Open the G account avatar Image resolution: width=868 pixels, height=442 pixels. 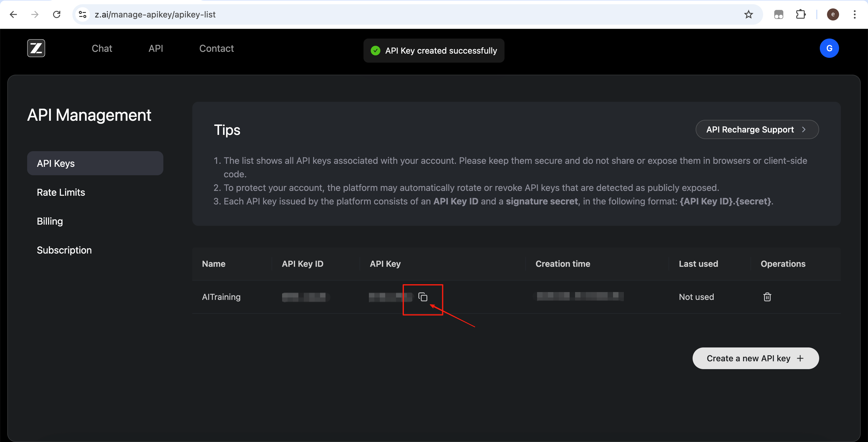[x=829, y=48]
